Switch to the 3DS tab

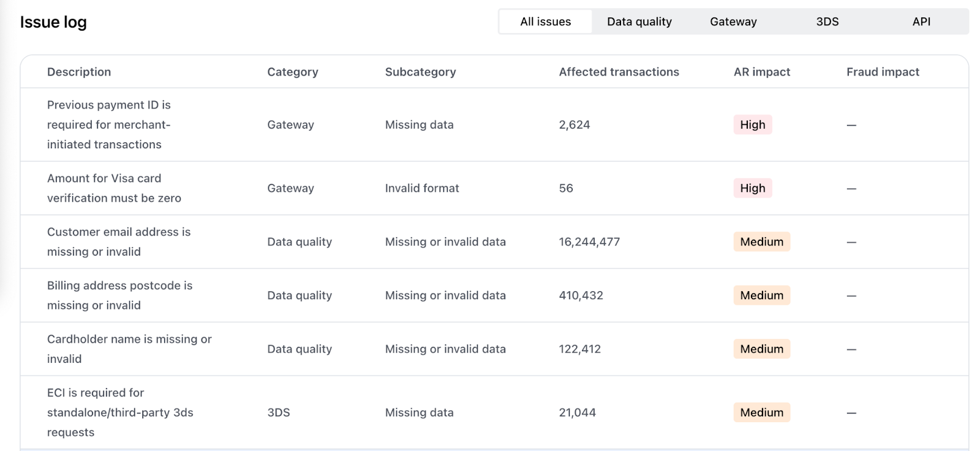[x=827, y=21]
